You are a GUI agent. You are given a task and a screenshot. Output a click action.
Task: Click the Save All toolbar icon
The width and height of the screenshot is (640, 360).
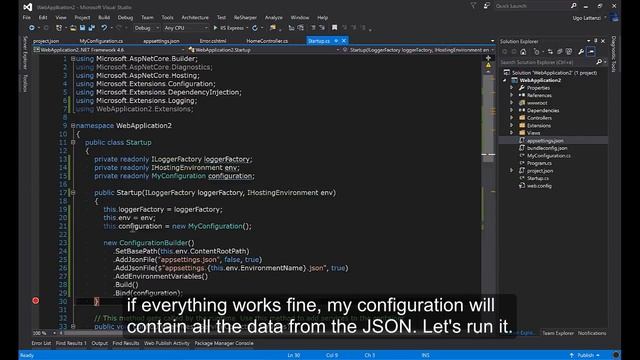click(91, 28)
